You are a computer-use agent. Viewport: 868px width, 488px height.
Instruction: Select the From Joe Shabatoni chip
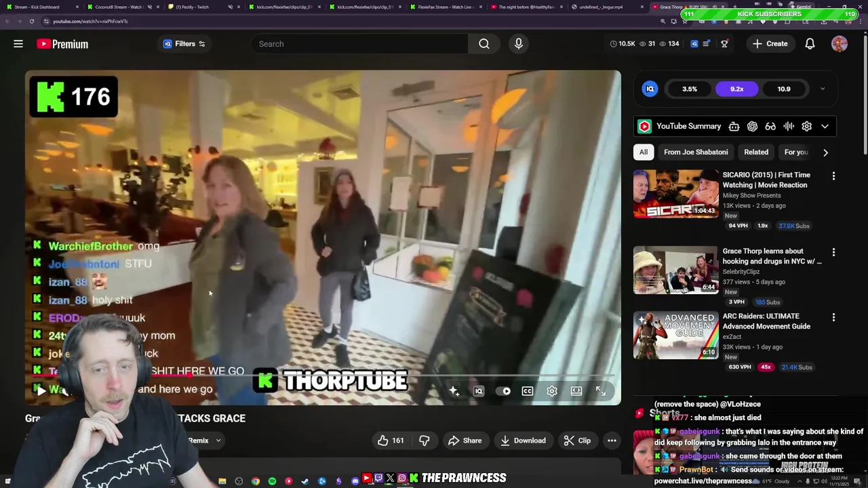coord(696,152)
